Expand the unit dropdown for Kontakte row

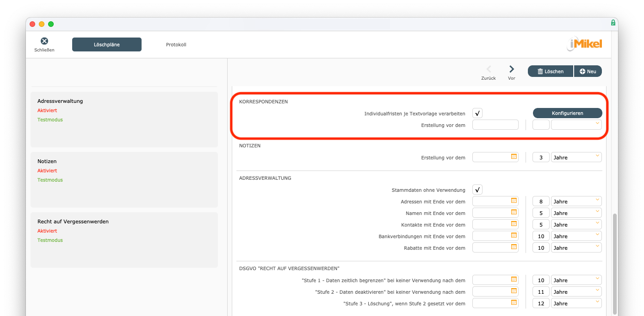click(x=576, y=224)
